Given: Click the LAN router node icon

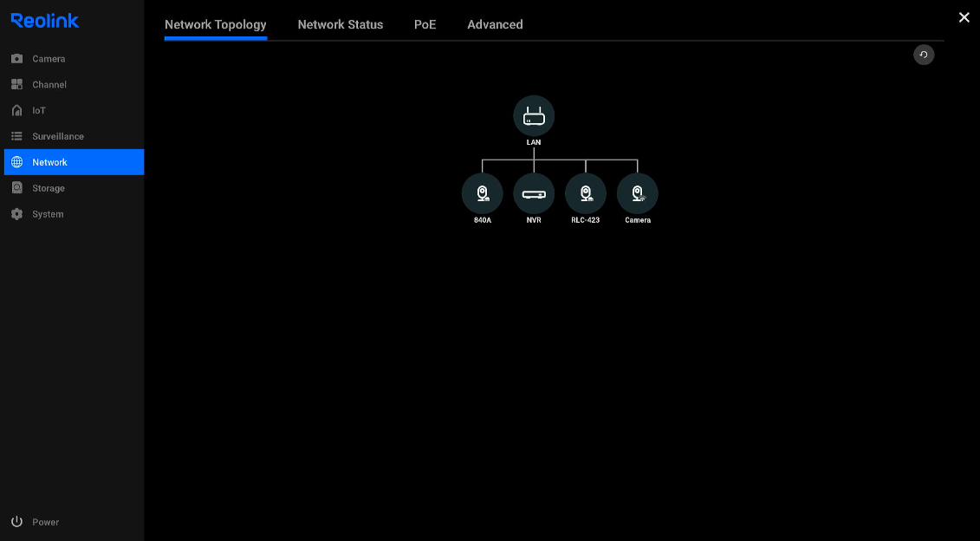Looking at the screenshot, I should (x=534, y=115).
